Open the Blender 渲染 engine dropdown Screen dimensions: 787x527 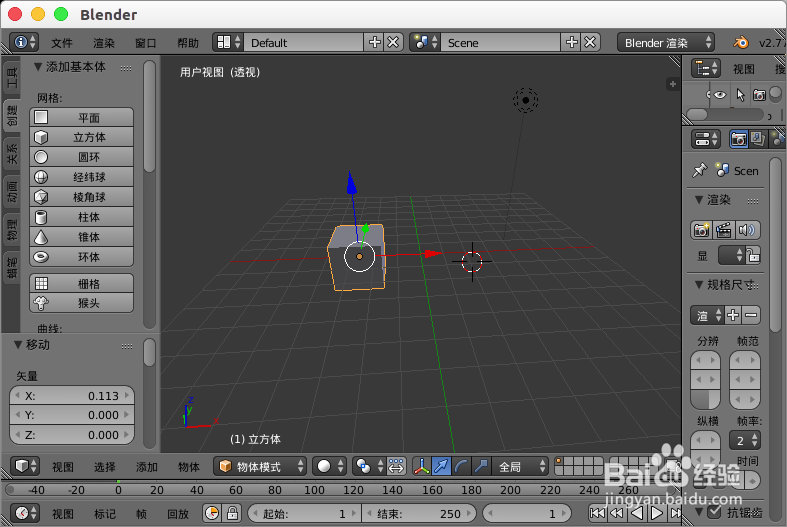666,43
